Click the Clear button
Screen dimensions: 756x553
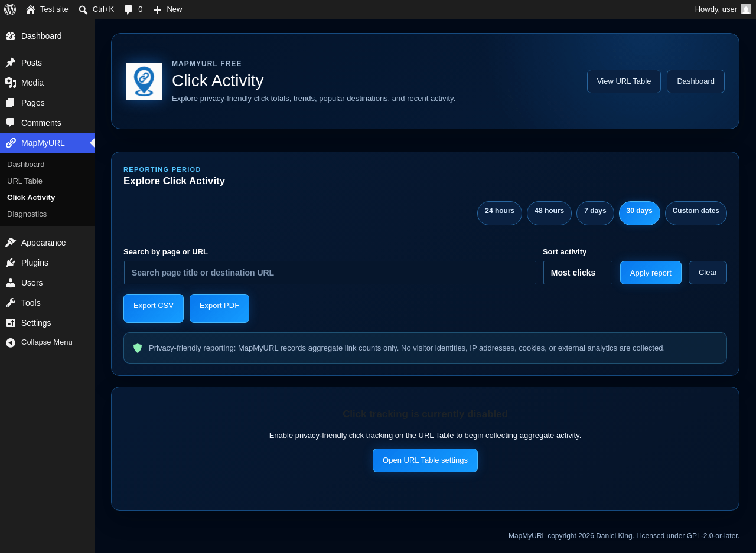(708, 273)
